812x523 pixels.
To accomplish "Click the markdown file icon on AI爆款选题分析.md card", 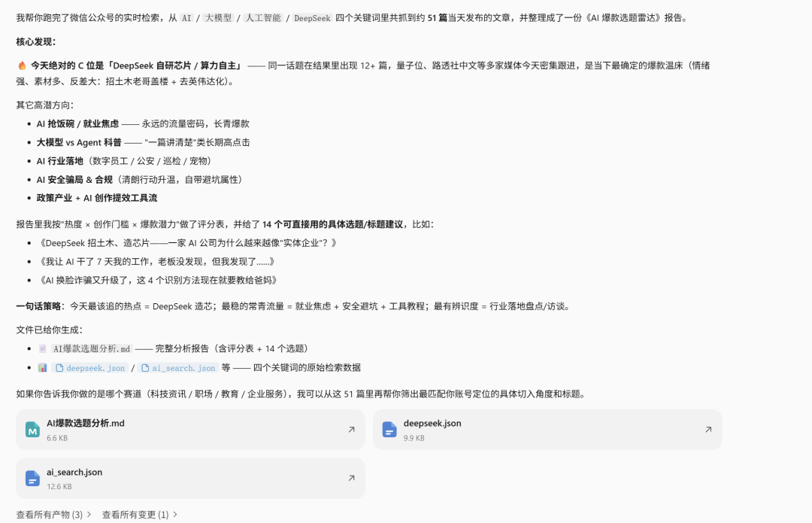I will point(32,429).
